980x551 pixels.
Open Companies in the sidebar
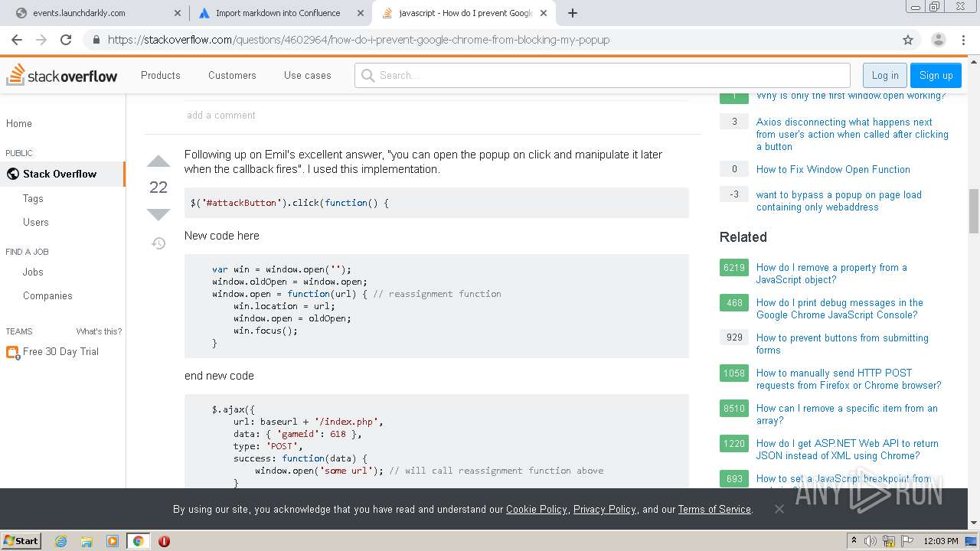[47, 295]
